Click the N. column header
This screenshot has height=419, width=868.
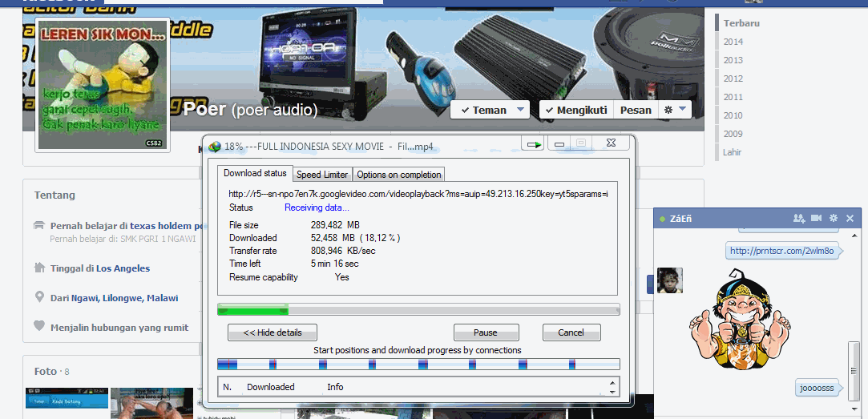click(227, 387)
